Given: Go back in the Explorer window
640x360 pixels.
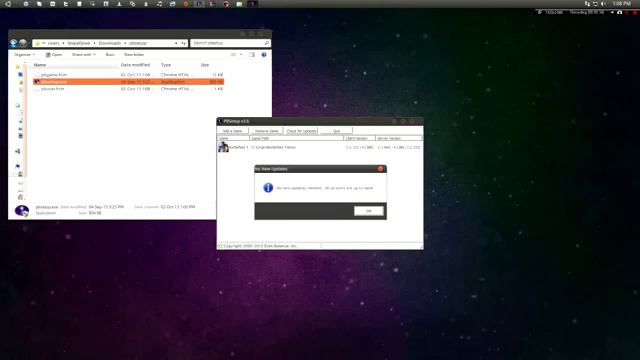Looking at the screenshot, I should 13,43.
